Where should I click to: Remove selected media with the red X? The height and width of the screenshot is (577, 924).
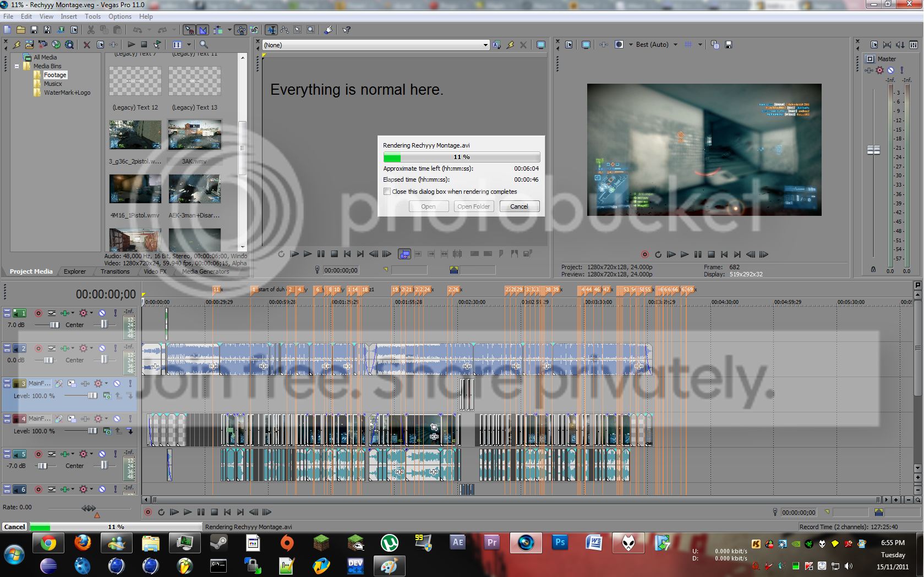point(87,45)
